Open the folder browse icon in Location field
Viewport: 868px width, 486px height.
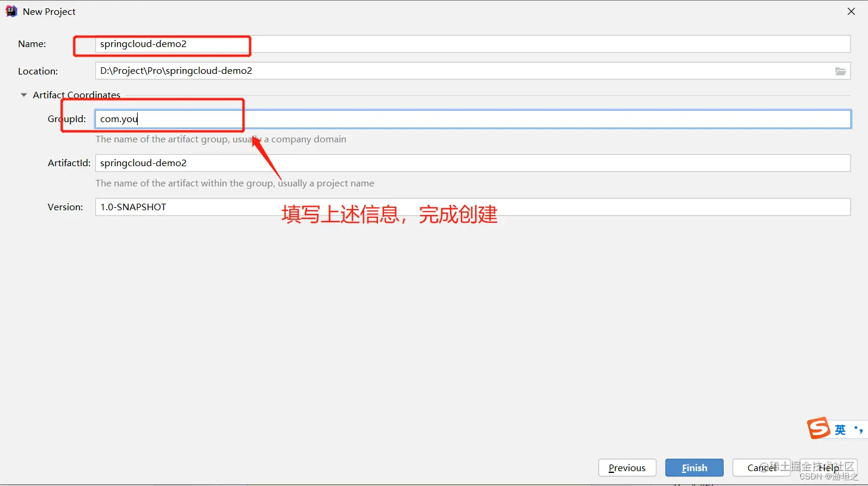841,71
